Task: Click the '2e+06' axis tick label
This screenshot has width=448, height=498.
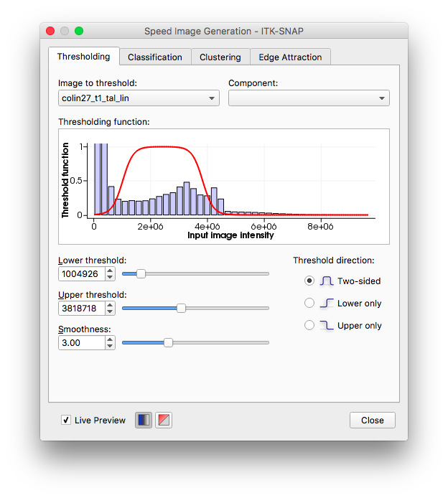Action: [x=150, y=227]
